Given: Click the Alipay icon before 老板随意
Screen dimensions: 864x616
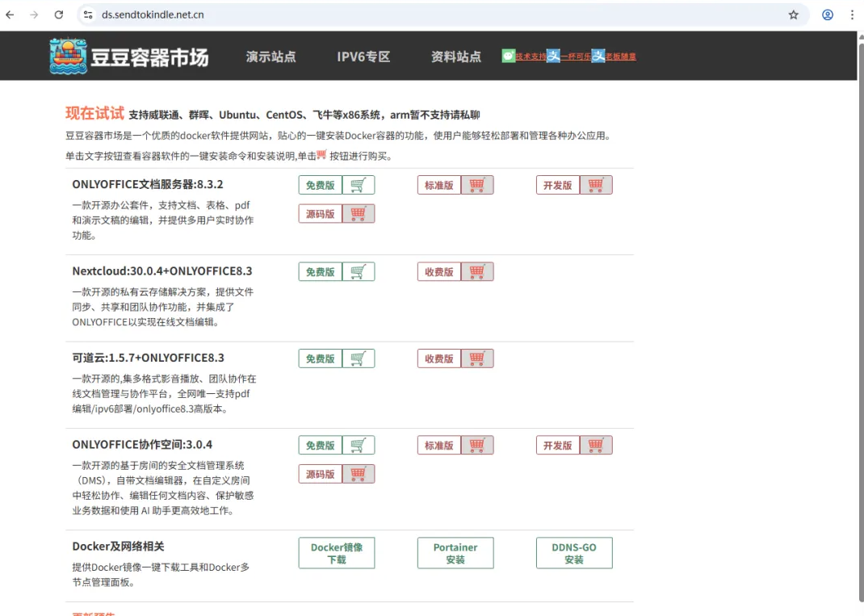Looking at the screenshot, I should point(598,56).
